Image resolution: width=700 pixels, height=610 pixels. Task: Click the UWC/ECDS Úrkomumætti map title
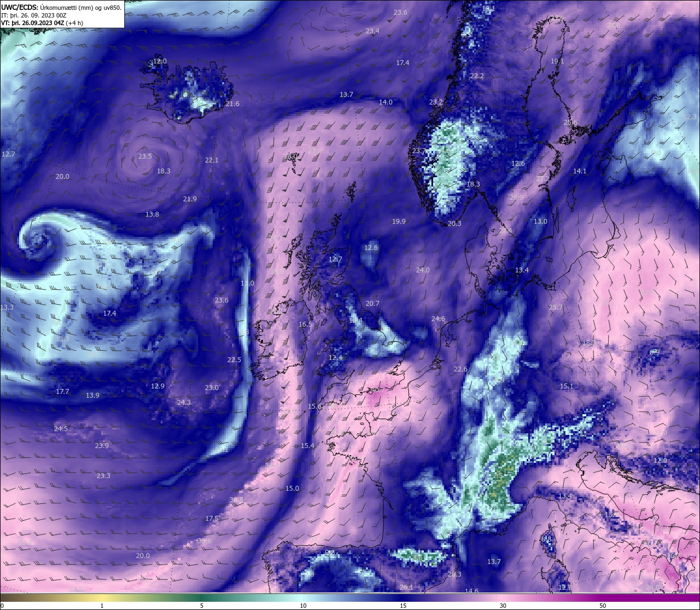61,8
